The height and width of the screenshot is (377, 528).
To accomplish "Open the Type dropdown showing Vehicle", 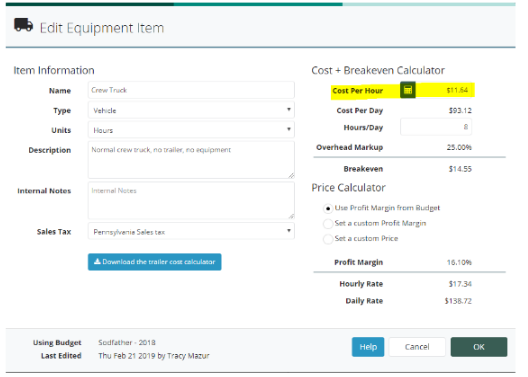I will pyautogui.click(x=191, y=110).
